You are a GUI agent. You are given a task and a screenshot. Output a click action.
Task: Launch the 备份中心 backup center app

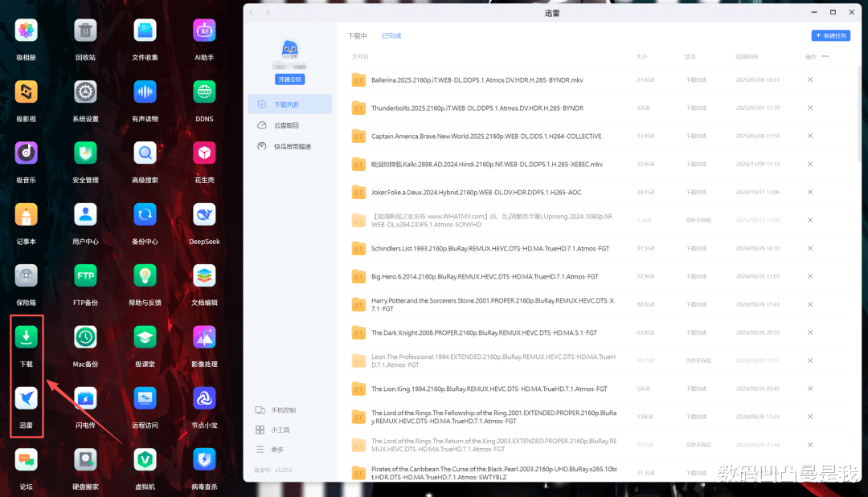click(x=145, y=214)
